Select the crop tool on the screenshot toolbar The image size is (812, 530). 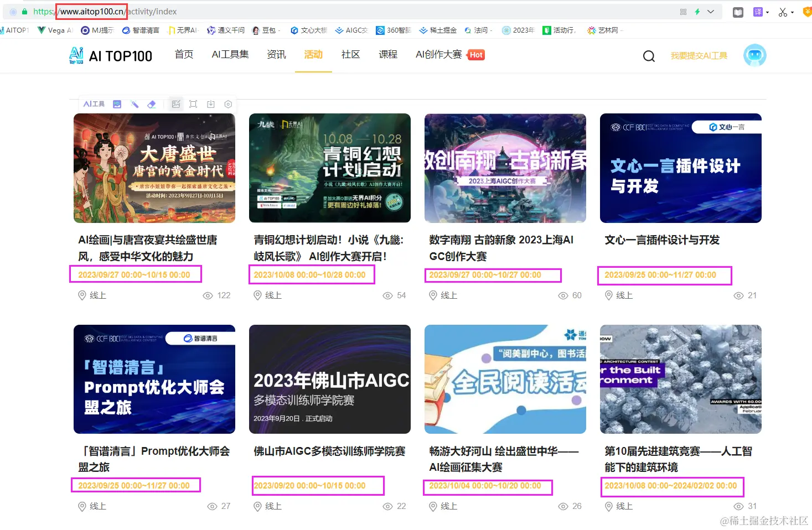click(193, 103)
